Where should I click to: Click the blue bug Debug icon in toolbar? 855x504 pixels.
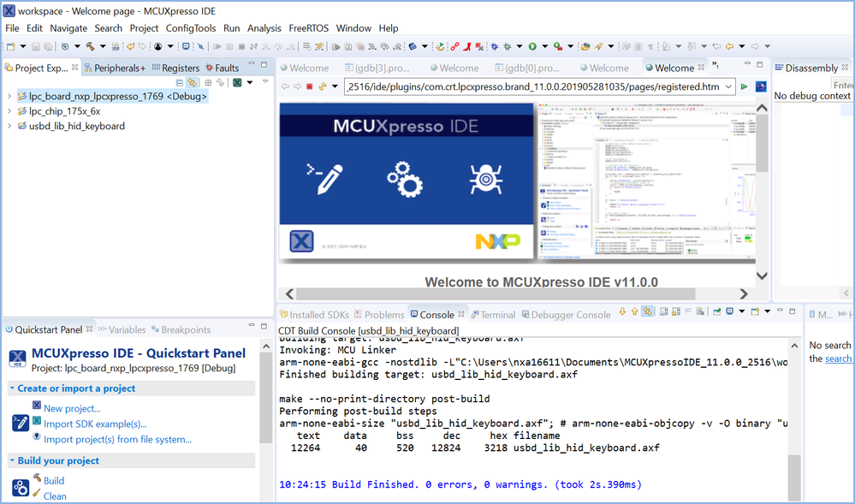(x=494, y=46)
